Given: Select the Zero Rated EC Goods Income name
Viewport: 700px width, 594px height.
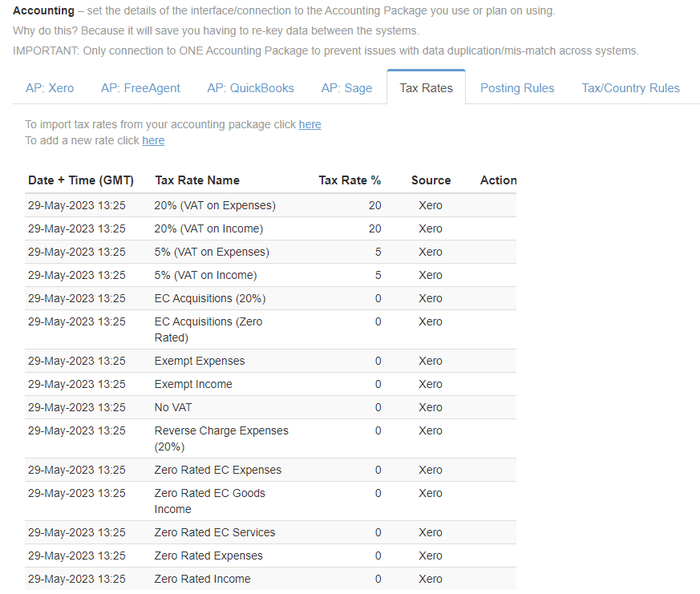Looking at the screenshot, I should point(210,501).
